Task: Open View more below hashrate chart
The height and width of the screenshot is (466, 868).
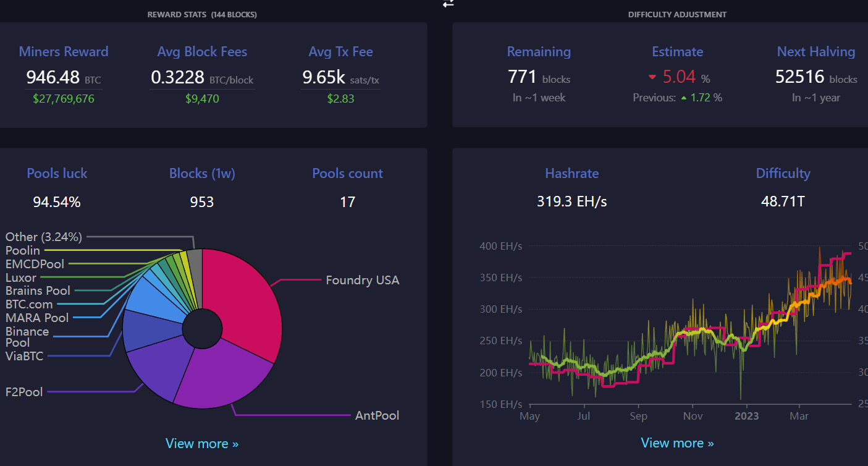Action: (677, 443)
